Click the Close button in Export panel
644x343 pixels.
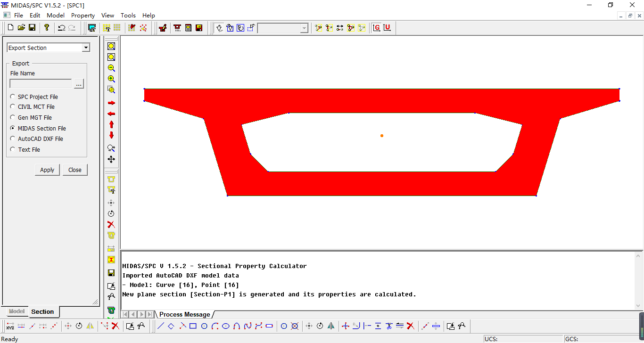[75, 170]
